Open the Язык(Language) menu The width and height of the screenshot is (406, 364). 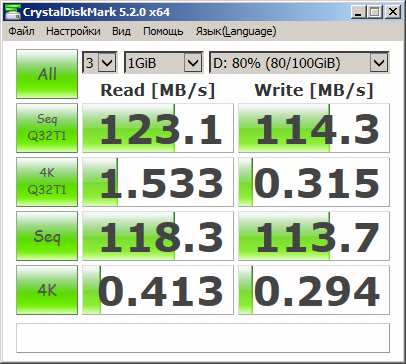click(236, 31)
